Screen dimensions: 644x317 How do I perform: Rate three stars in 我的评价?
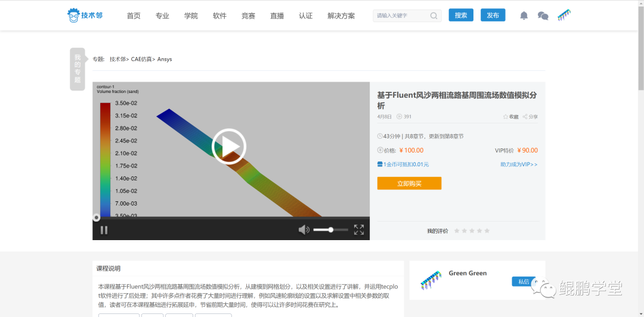472,231
